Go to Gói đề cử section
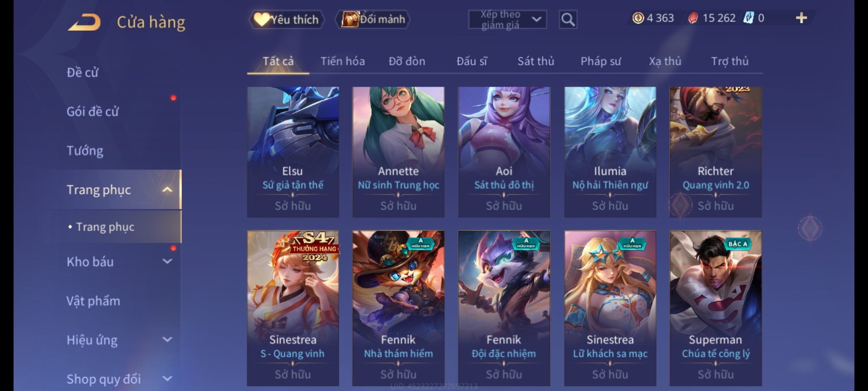The height and width of the screenshot is (391, 868). tap(92, 112)
